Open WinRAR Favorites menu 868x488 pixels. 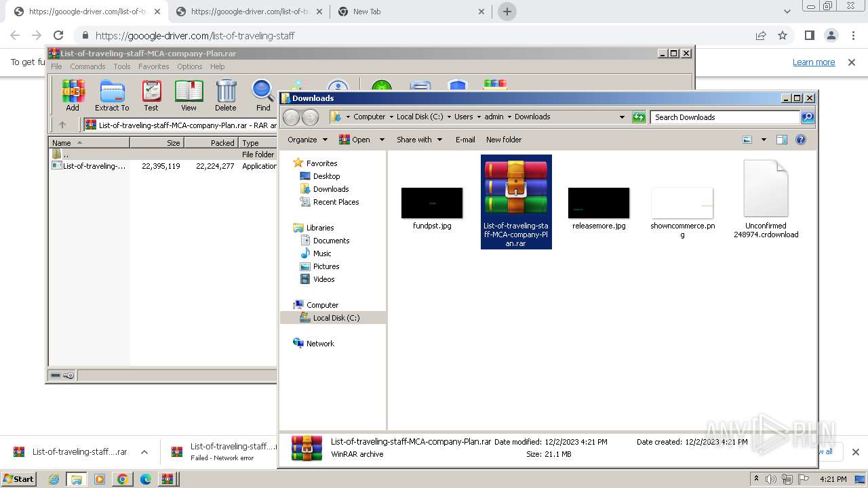[x=154, y=66]
